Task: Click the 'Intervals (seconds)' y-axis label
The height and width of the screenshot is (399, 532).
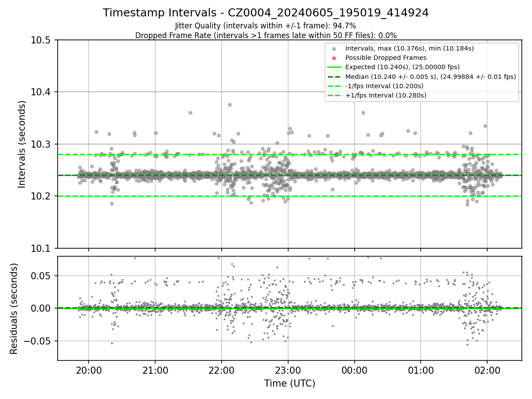Action: [22, 144]
